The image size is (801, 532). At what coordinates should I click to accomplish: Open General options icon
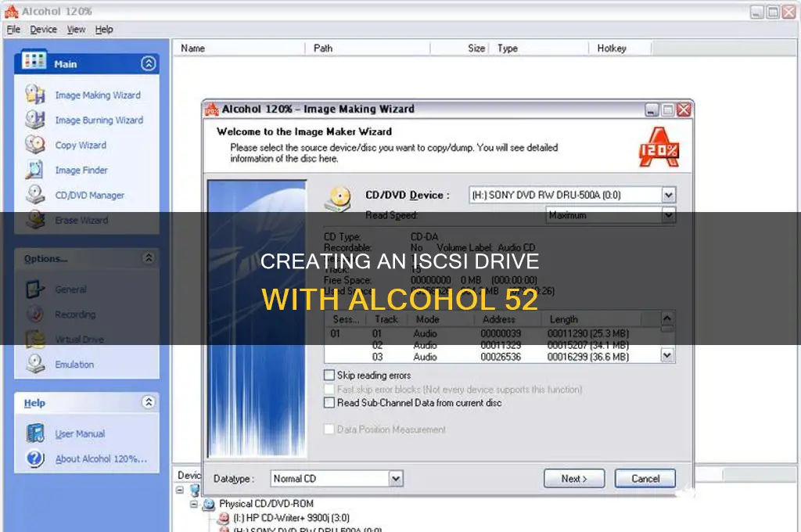[x=35, y=289]
